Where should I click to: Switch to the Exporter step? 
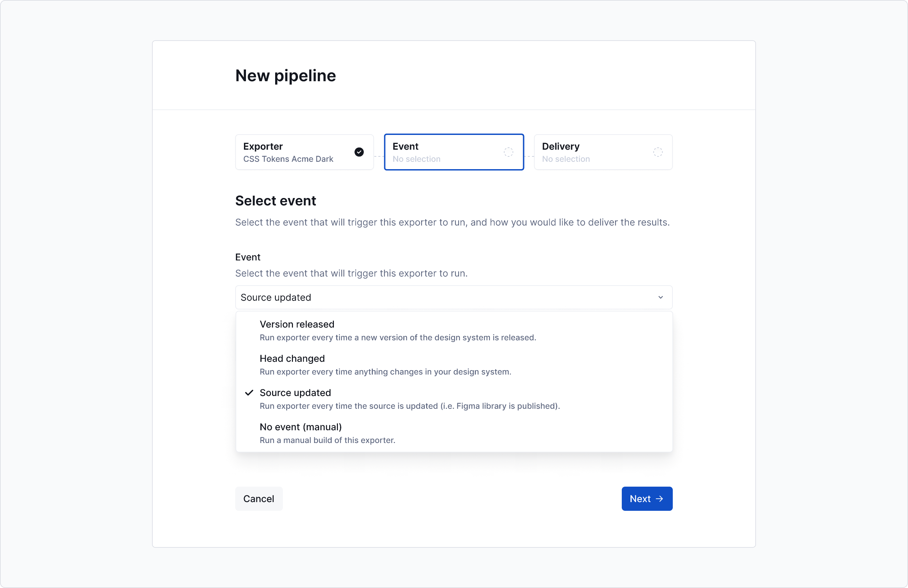pyautogui.click(x=304, y=152)
